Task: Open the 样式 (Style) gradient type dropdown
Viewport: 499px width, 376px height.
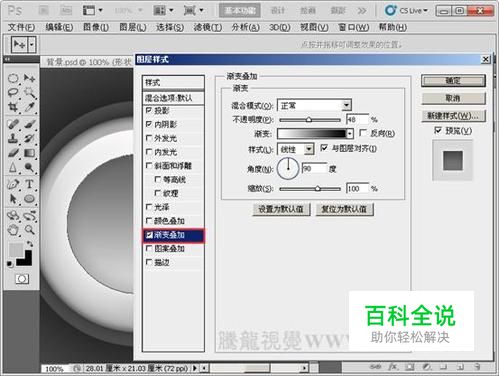Action: (x=295, y=149)
